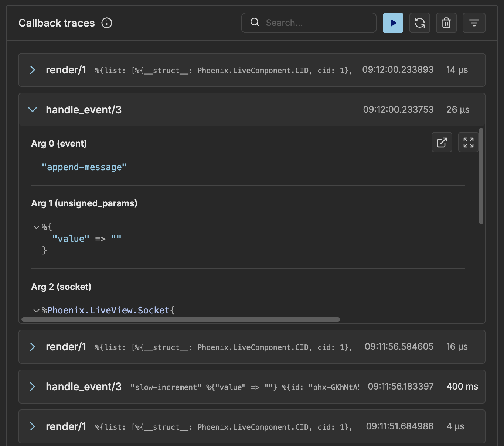
Task: Click the 16 µs duration value
Action: pyautogui.click(x=457, y=347)
